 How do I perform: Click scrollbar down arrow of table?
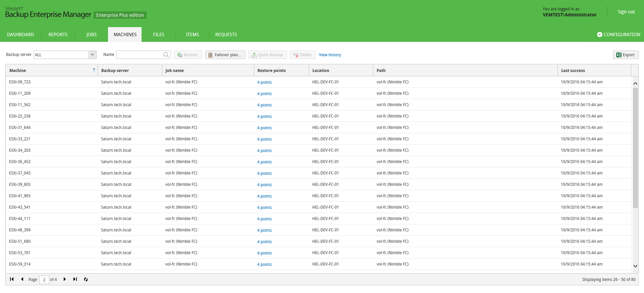click(635, 266)
